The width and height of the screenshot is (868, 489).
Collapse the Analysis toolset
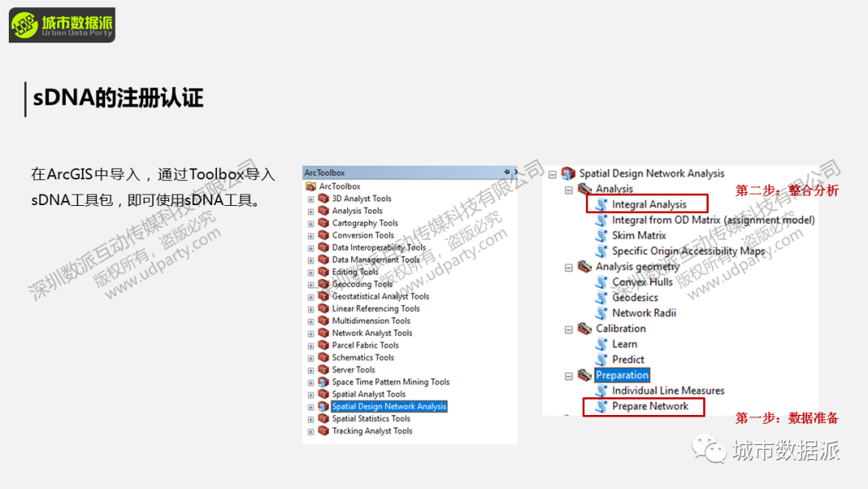click(x=568, y=190)
